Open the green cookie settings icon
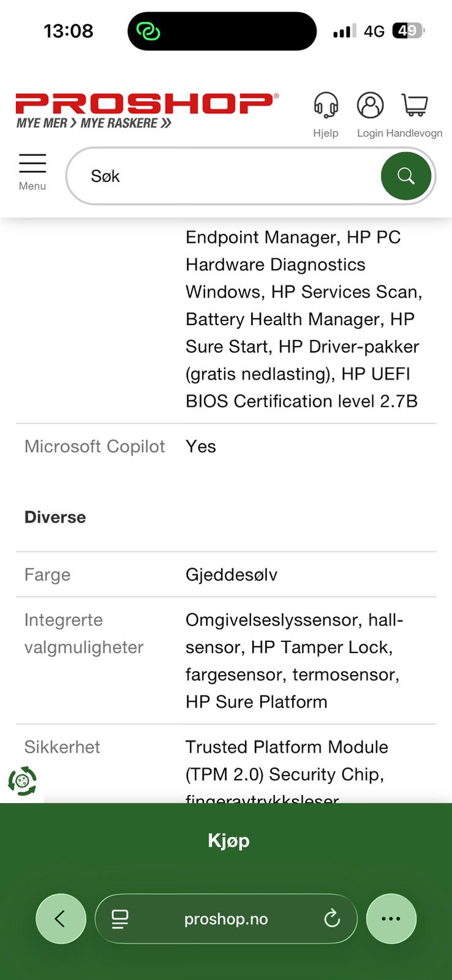The height and width of the screenshot is (980, 452). 22,781
